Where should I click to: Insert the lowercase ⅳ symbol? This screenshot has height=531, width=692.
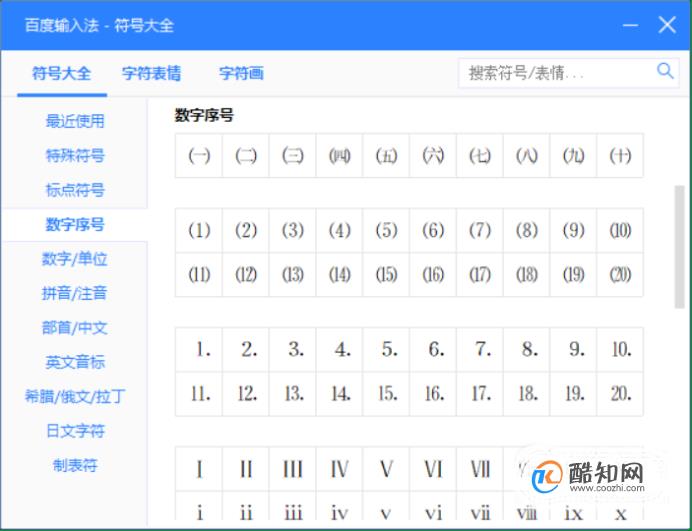[339, 506]
